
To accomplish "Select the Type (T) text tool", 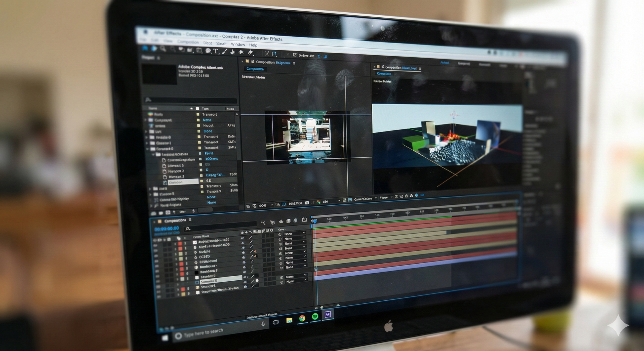I will (216, 51).
